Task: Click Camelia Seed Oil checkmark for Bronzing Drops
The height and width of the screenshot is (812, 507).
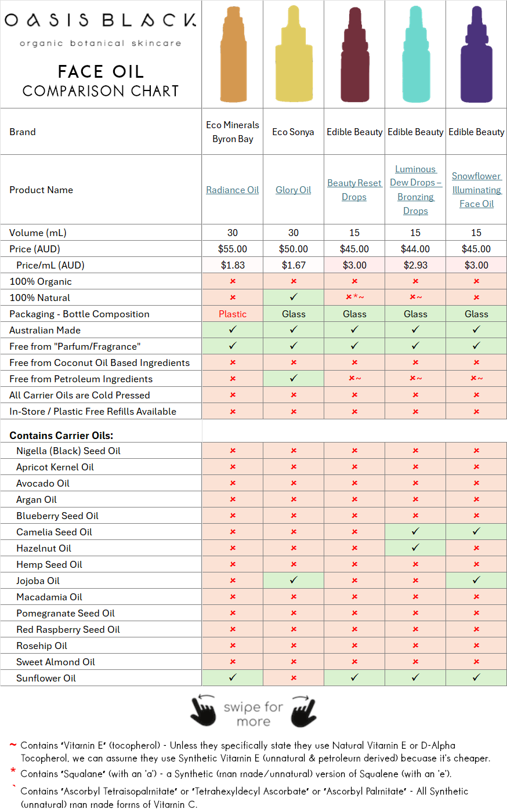Action: (415, 531)
